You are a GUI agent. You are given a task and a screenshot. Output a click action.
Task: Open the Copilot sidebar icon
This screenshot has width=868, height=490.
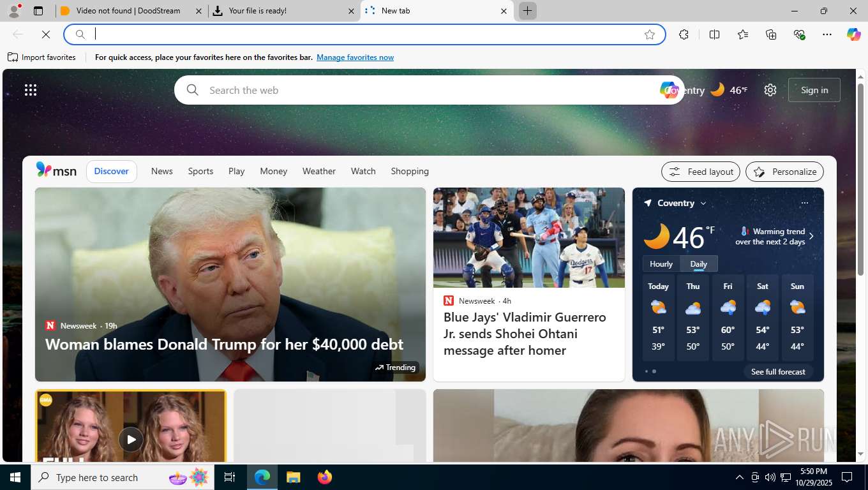click(854, 34)
